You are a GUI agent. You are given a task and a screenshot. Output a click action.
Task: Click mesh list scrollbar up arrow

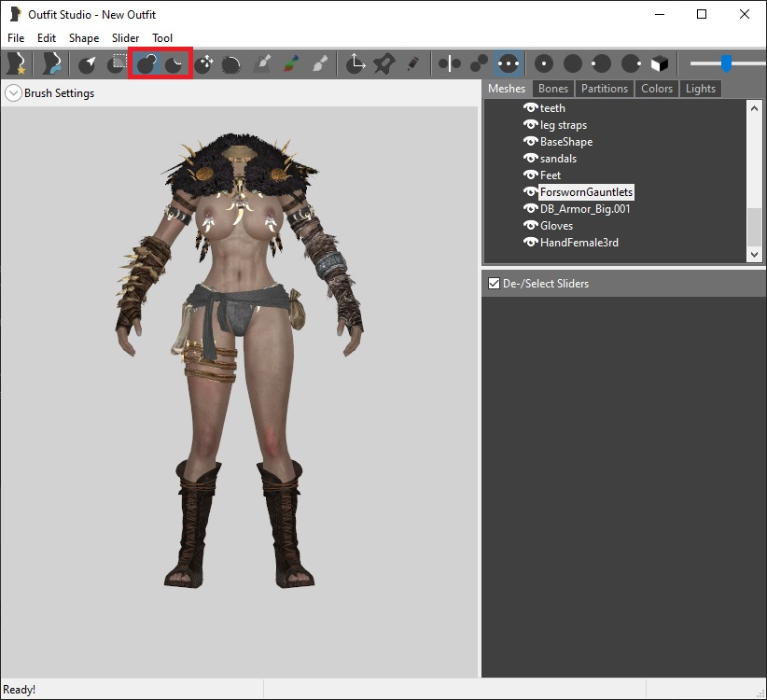(754, 108)
